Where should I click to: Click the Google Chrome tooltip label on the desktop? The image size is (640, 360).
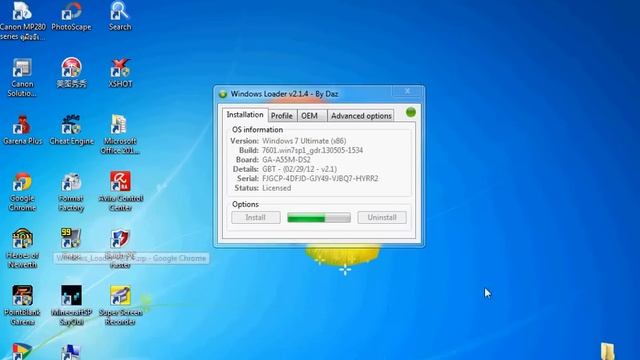131,258
